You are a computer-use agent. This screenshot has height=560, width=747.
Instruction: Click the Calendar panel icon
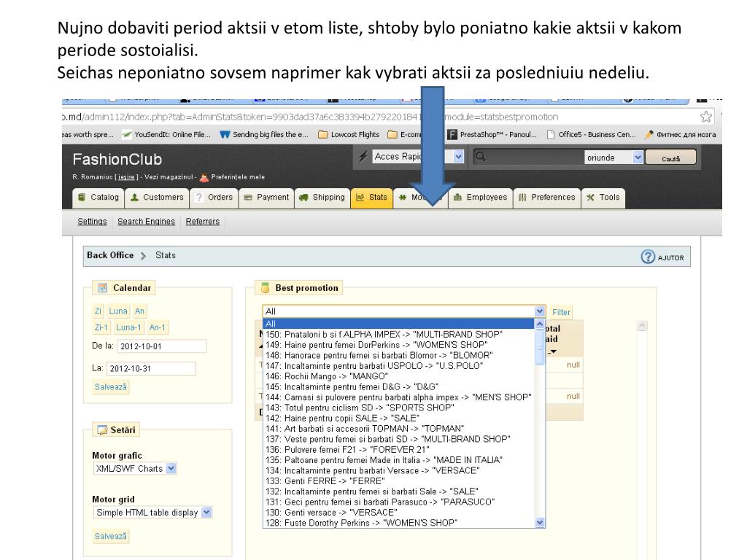tap(102, 287)
